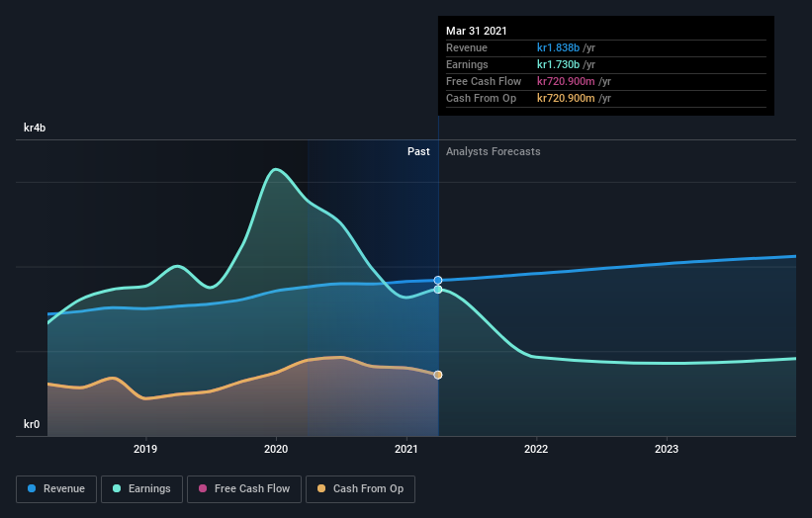812x518 pixels.
Task: Click the Past label in chart
Action: [418, 151]
